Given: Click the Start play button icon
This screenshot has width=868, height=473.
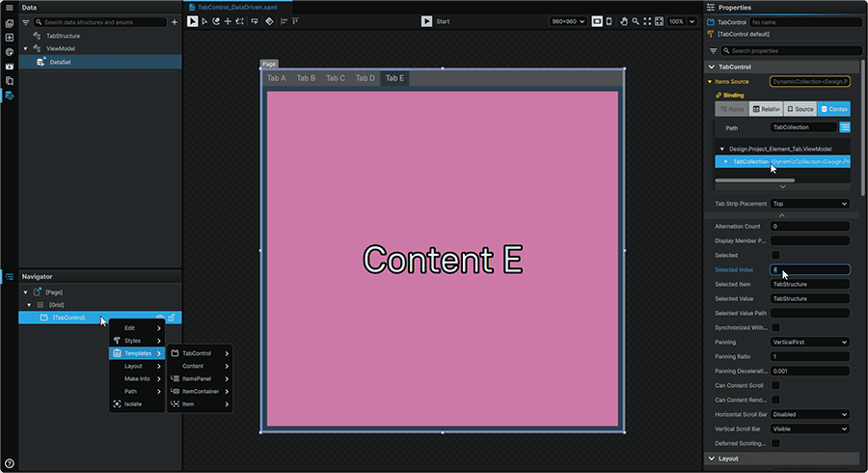Looking at the screenshot, I should (426, 21).
